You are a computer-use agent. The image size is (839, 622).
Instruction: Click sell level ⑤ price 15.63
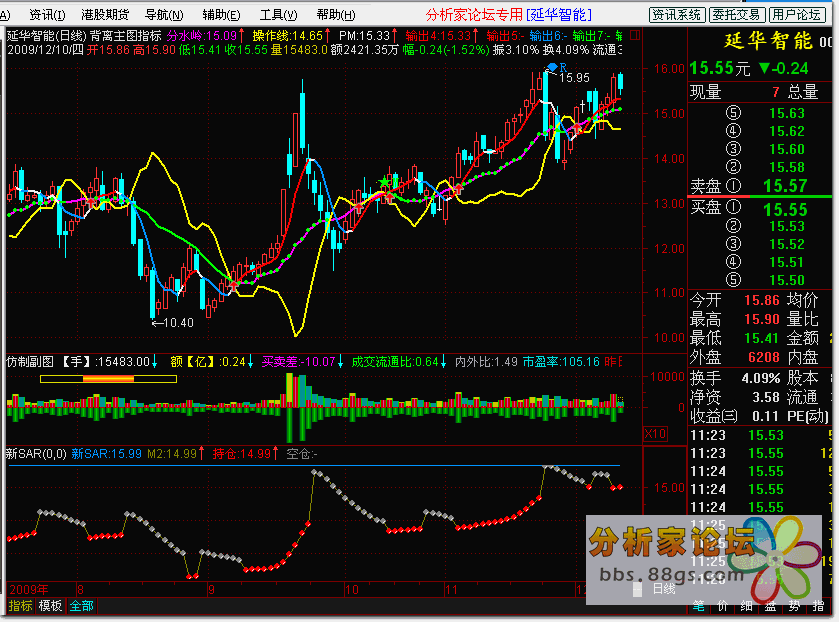point(787,113)
